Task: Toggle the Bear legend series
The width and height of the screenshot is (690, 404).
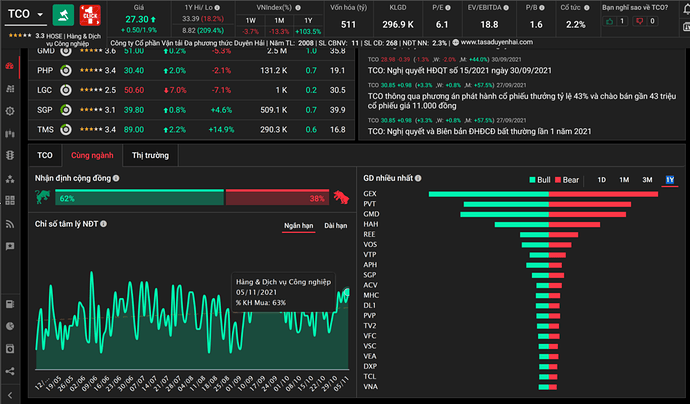Action: [x=566, y=179]
